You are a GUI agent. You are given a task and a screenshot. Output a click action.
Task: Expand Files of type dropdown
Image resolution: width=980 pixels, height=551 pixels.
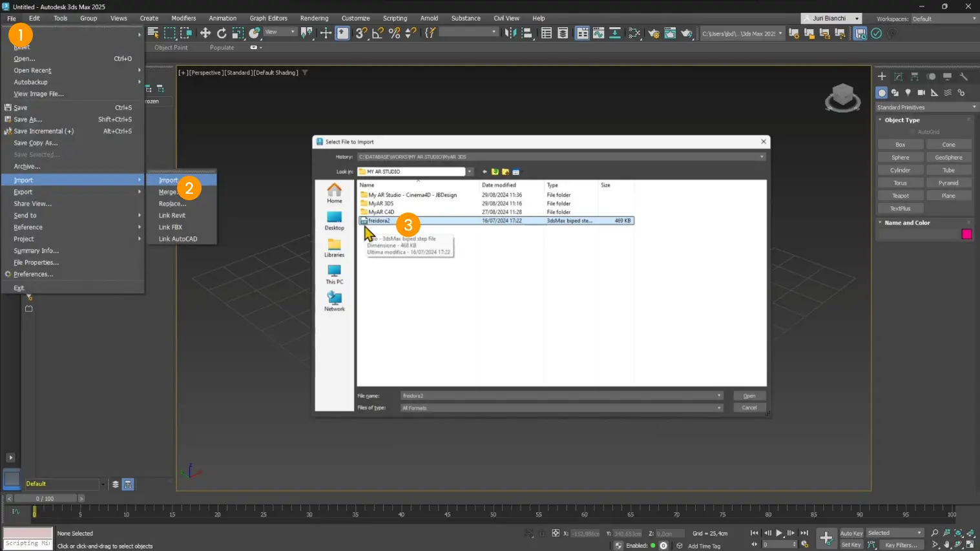(x=719, y=408)
